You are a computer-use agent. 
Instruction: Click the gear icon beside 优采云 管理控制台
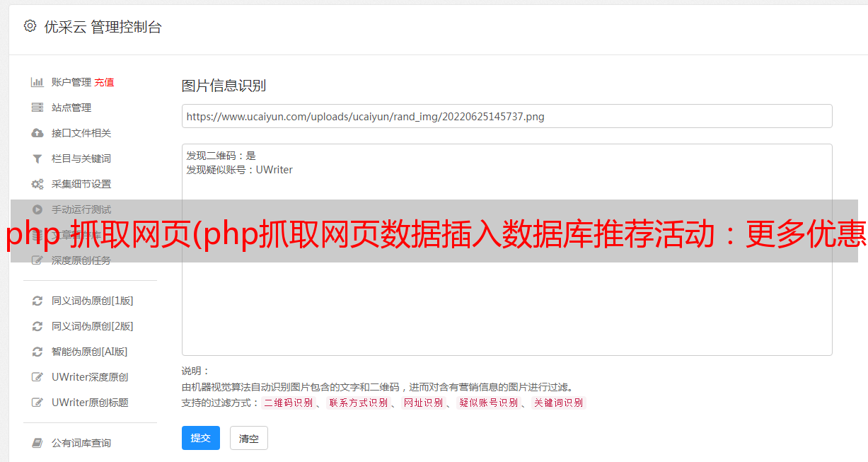(x=30, y=26)
